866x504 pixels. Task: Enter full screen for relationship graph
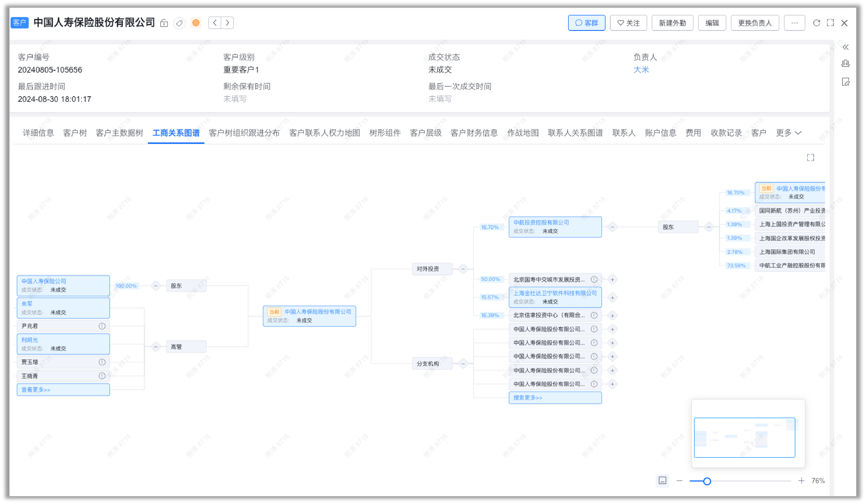(x=811, y=157)
